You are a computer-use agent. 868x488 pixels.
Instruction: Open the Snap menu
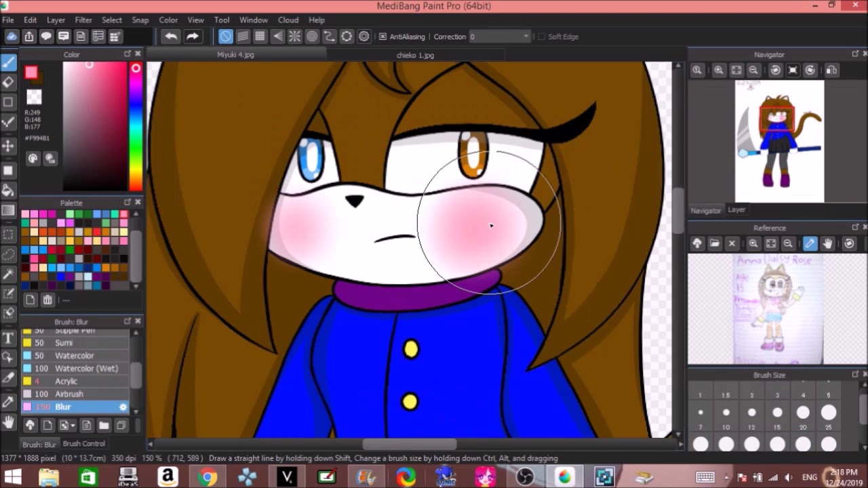coord(140,20)
